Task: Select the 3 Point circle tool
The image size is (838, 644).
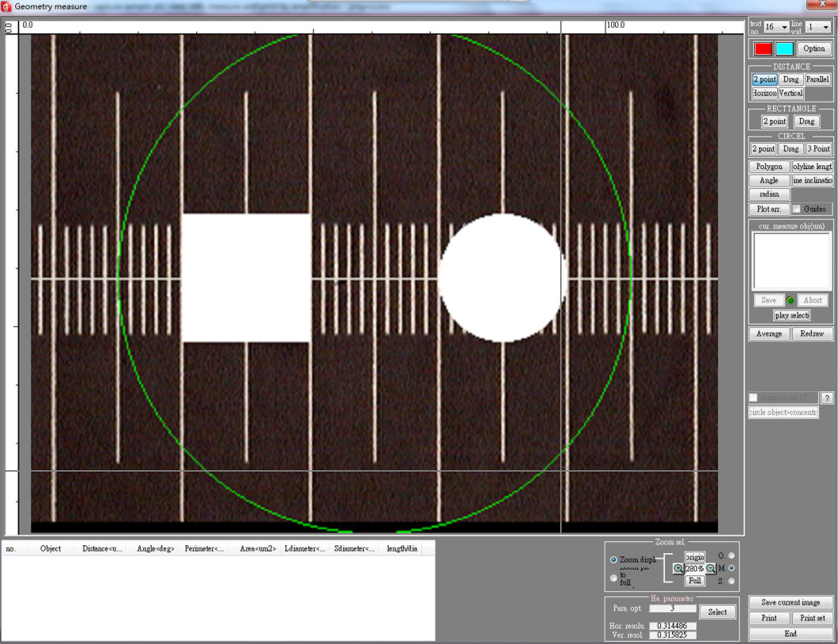Action: pyautogui.click(x=818, y=149)
